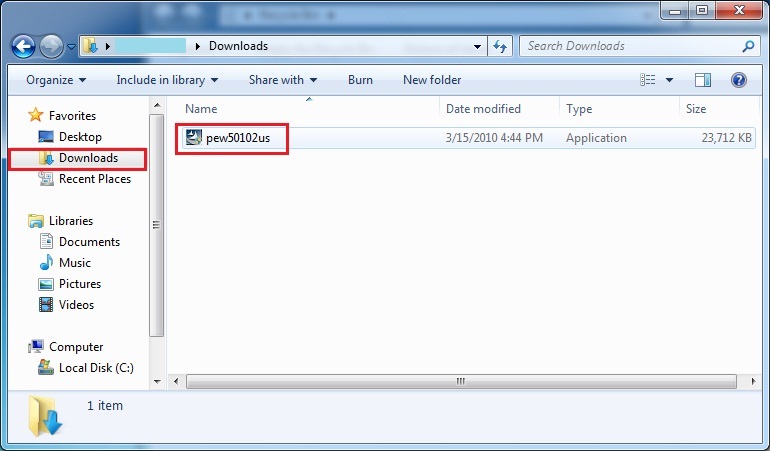
Task: Click the Change view icon
Action: click(x=648, y=80)
